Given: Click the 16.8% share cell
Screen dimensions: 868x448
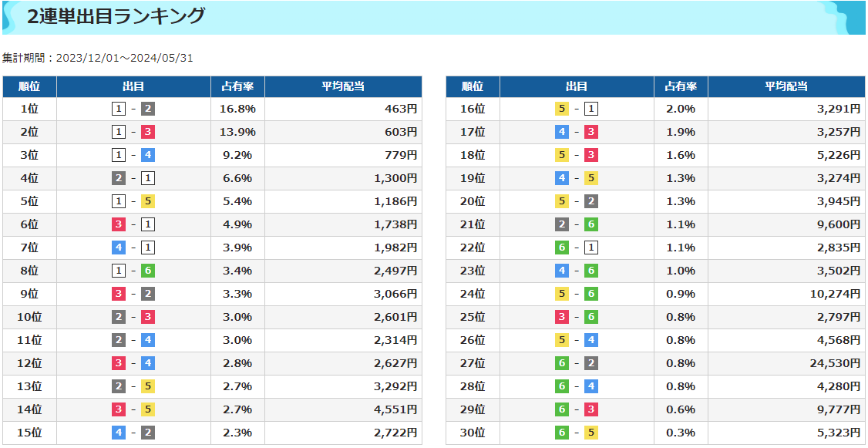Looking at the screenshot, I should pyautogui.click(x=237, y=109).
